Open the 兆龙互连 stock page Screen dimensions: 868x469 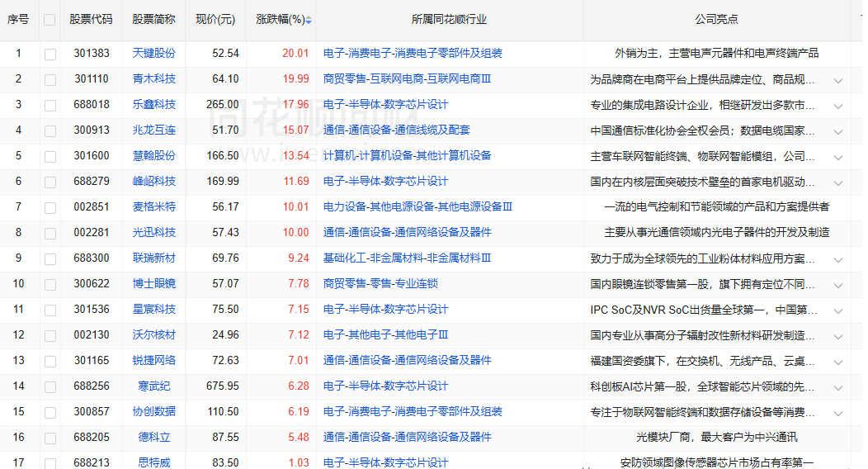154,130
